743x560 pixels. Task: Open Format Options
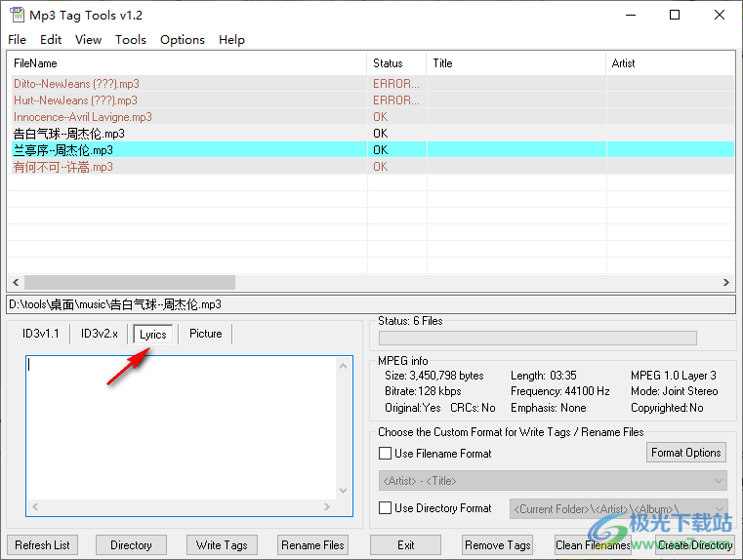pyautogui.click(x=686, y=453)
